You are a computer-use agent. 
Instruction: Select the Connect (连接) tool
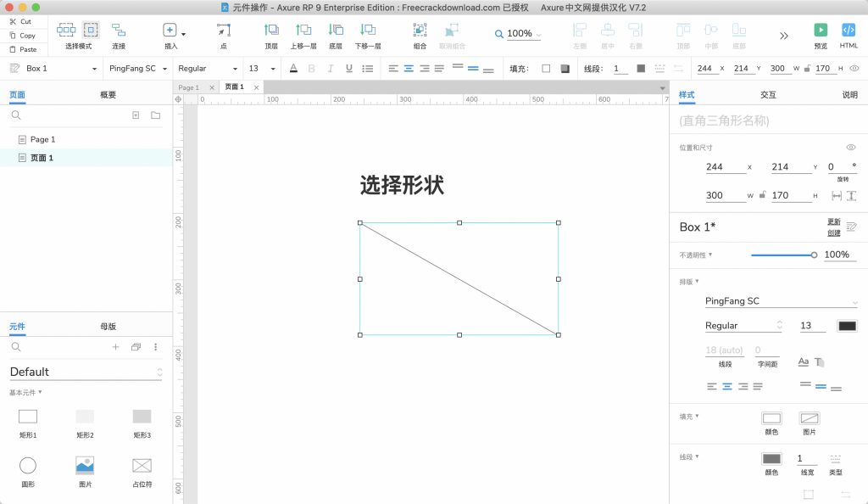pos(119,31)
